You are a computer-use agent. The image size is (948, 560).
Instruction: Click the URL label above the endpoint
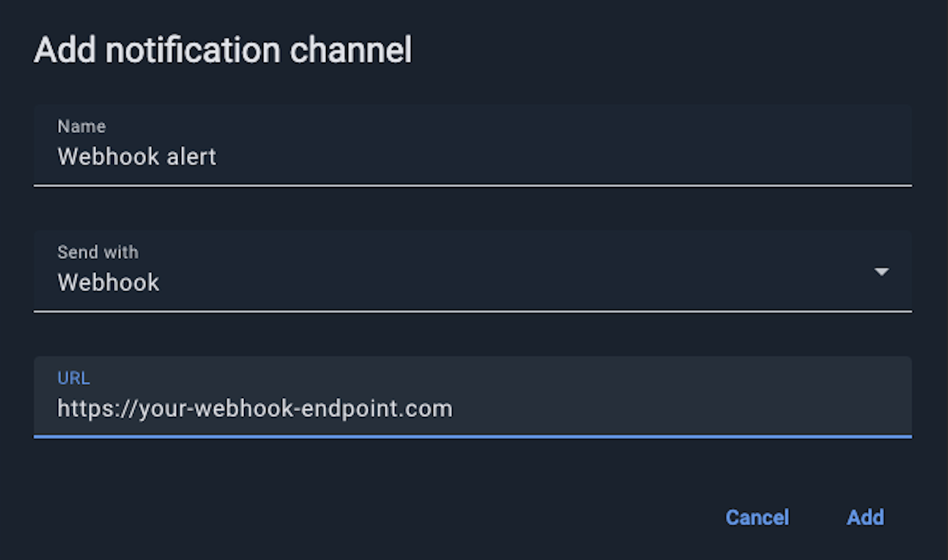[73, 378]
